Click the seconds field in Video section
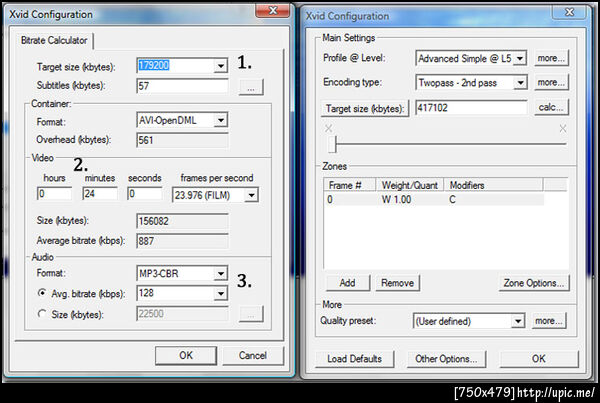This screenshot has height=403, width=600. [145, 194]
